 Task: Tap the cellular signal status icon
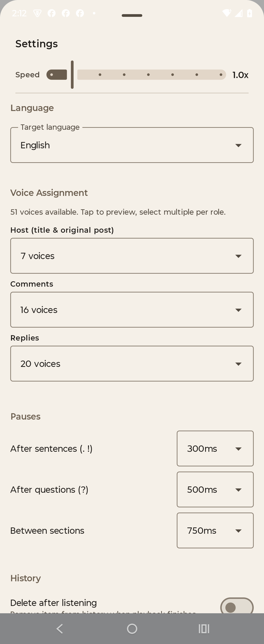pyautogui.click(x=238, y=13)
